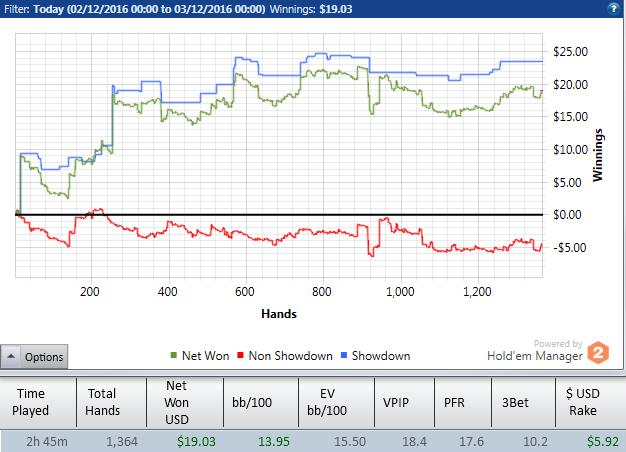Image resolution: width=626 pixels, height=452 pixels.
Task: Click the green Net Won legend swatch
Action: [173, 355]
